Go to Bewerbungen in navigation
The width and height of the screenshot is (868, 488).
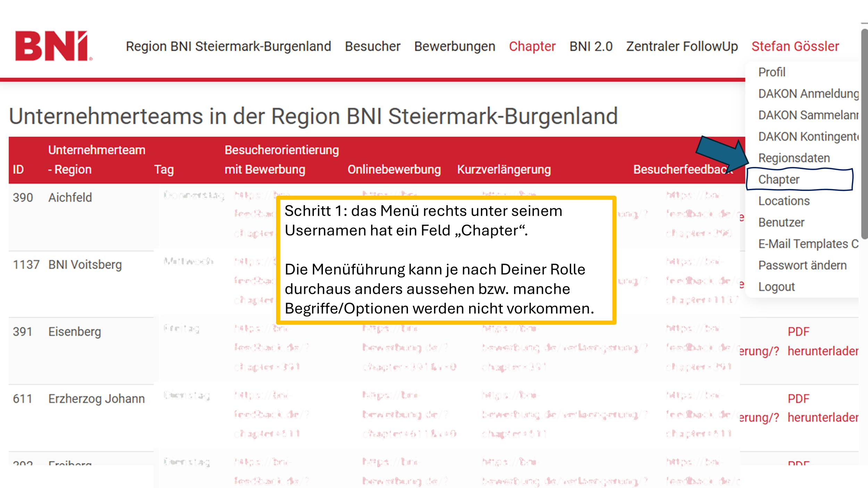point(454,46)
